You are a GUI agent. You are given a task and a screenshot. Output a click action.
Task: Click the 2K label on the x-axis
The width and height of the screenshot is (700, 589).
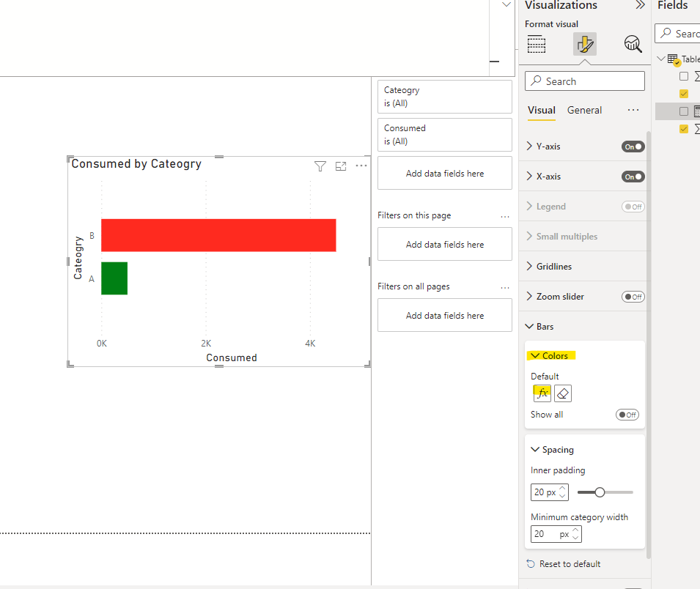coord(206,343)
